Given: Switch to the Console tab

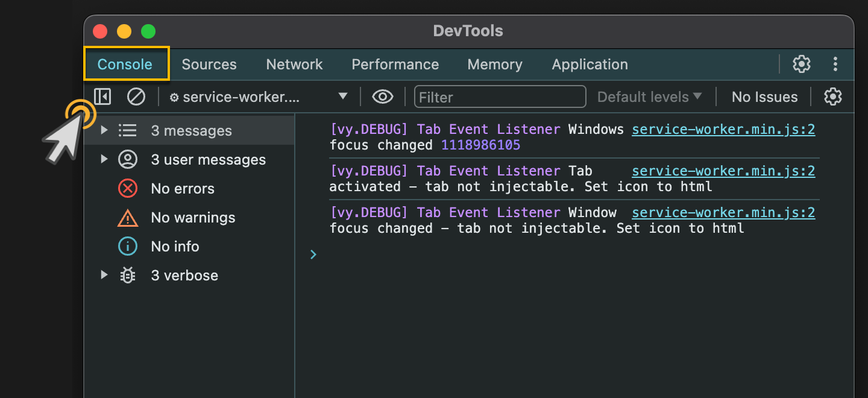Looking at the screenshot, I should [x=125, y=64].
